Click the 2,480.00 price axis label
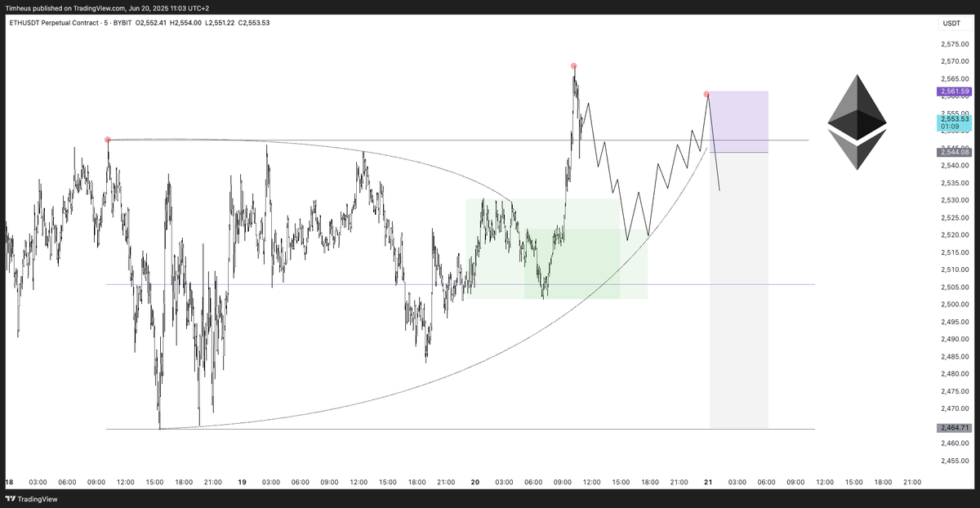Image resolution: width=980 pixels, height=508 pixels. [955, 374]
